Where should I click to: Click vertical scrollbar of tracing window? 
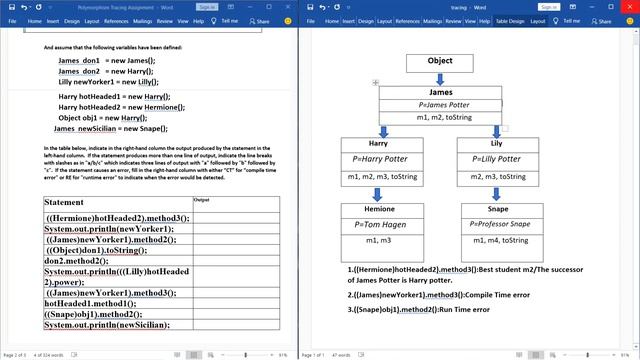pyautogui.click(x=636, y=188)
